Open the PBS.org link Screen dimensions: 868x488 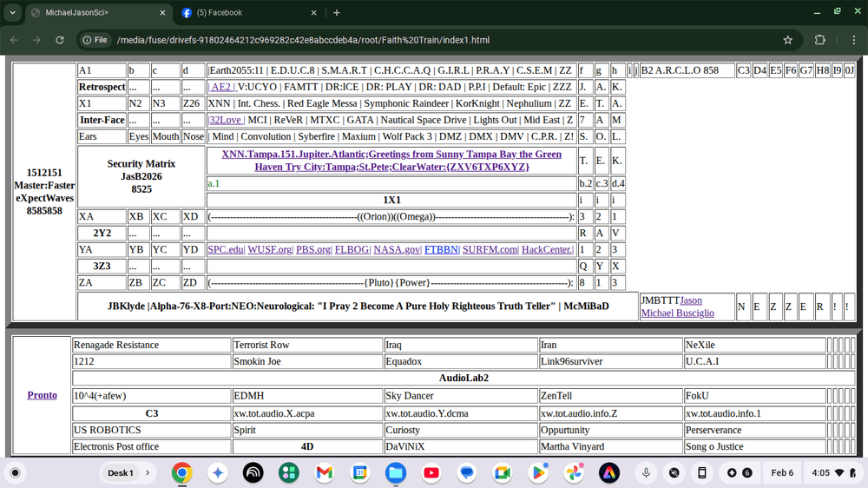tap(314, 250)
